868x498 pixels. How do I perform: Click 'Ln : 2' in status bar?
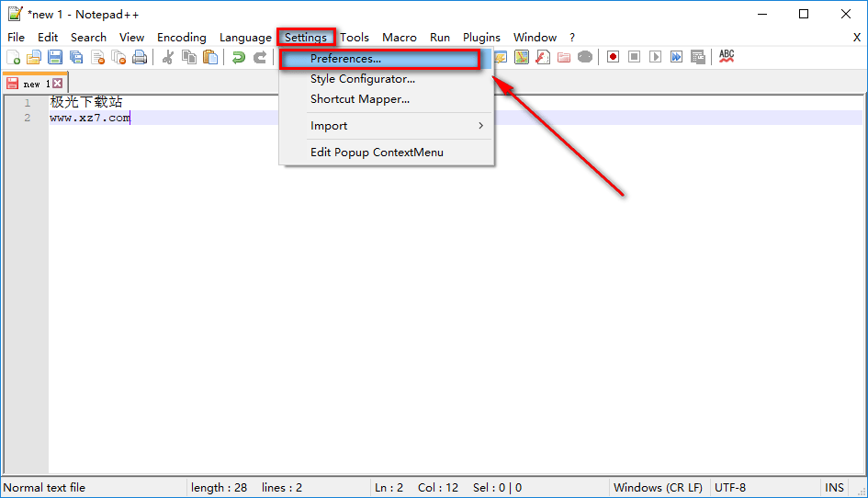pyautogui.click(x=389, y=488)
